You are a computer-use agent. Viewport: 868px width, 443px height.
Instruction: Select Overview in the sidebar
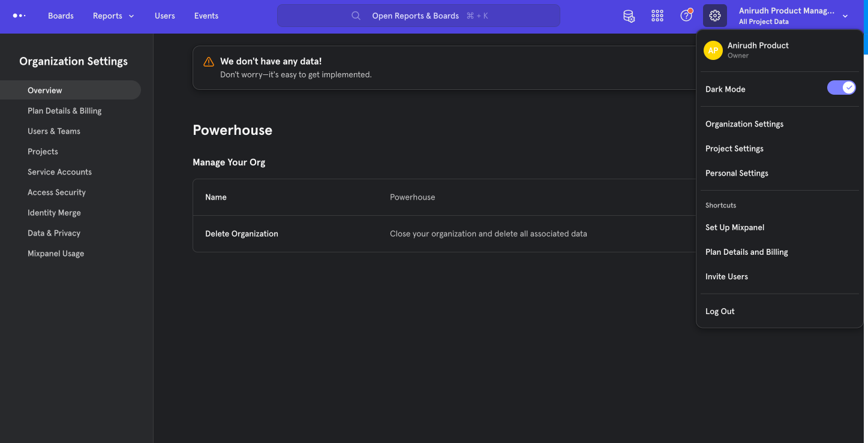click(x=70, y=90)
